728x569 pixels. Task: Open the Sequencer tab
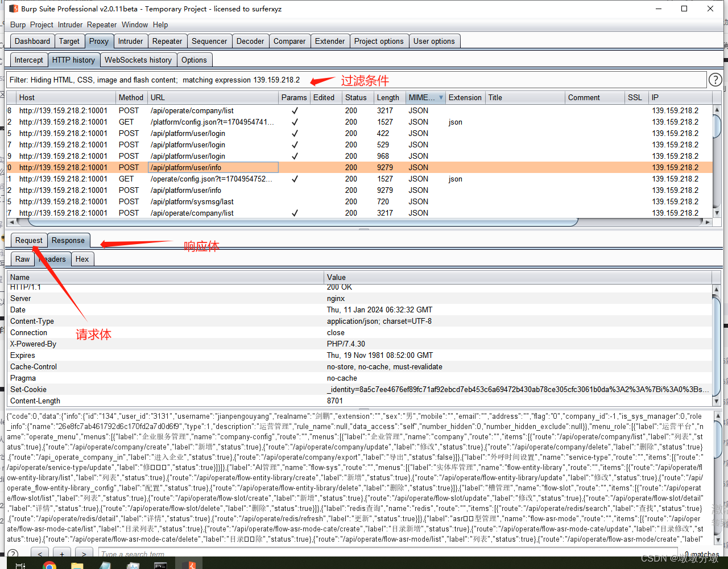coord(209,41)
